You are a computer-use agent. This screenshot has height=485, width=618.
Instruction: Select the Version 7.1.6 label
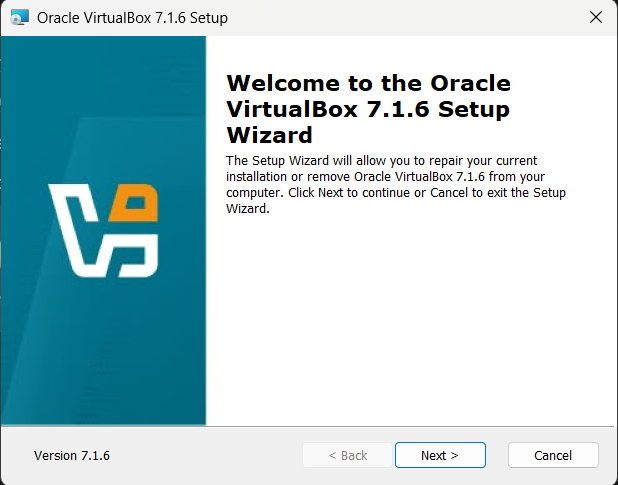pos(72,455)
